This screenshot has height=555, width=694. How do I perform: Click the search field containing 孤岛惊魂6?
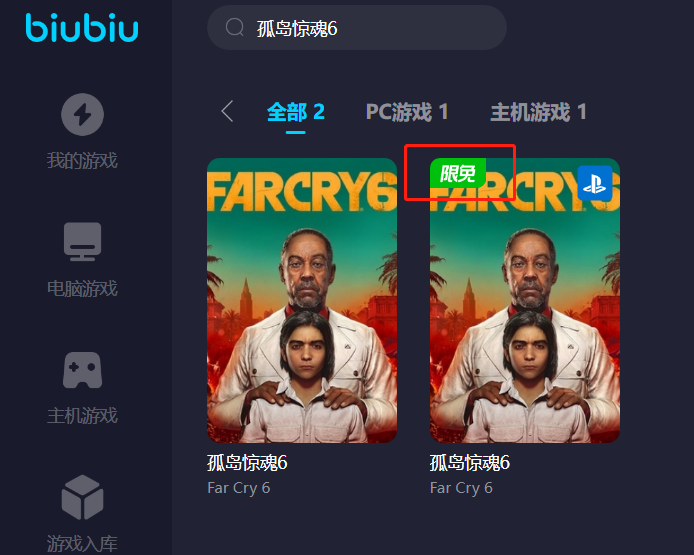357,27
